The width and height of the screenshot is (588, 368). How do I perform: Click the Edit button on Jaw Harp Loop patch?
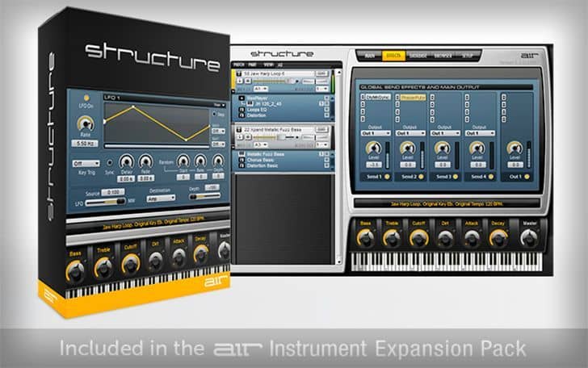[321, 73]
